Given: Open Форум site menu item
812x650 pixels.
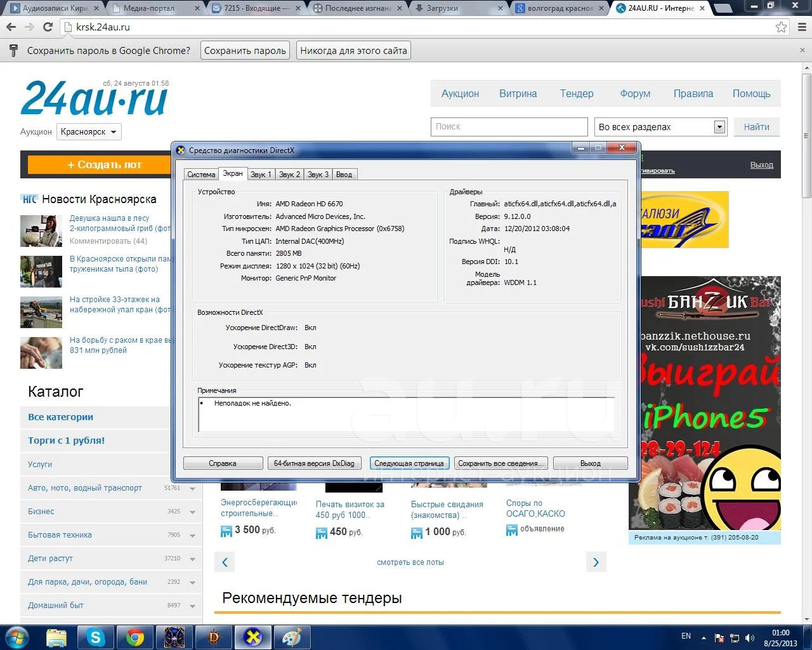Looking at the screenshot, I should click(635, 93).
